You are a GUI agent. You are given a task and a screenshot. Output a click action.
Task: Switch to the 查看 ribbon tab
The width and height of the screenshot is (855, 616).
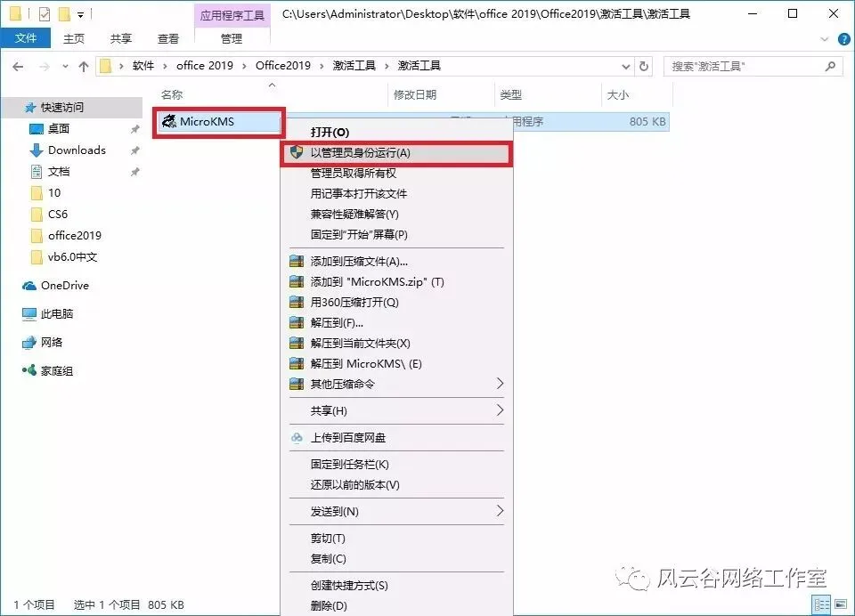[168, 38]
